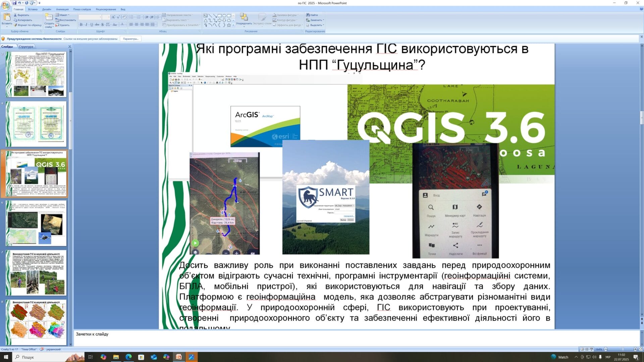Open Microsoft Edge from taskbar
This screenshot has height=362, width=644.
pyautogui.click(x=128, y=357)
